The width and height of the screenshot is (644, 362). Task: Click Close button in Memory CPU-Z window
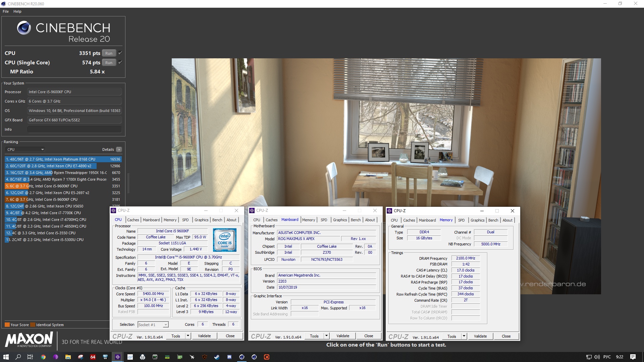click(x=506, y=336)
